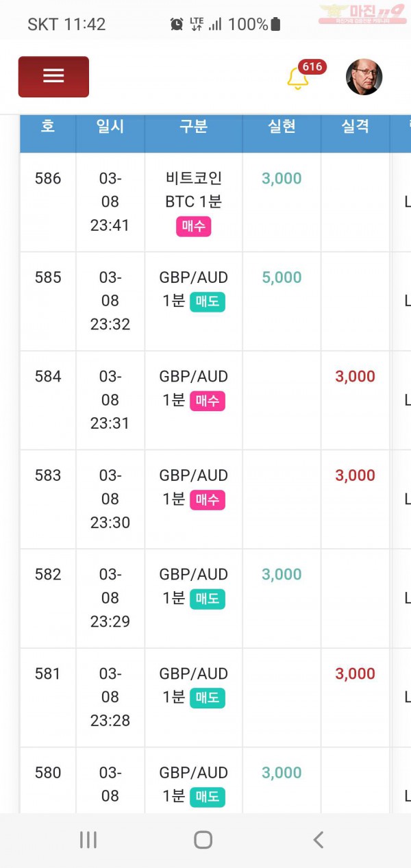Tap the user profile avatar
The width and height of the screenshot is (411, 868).
click(x=364, y=77)
